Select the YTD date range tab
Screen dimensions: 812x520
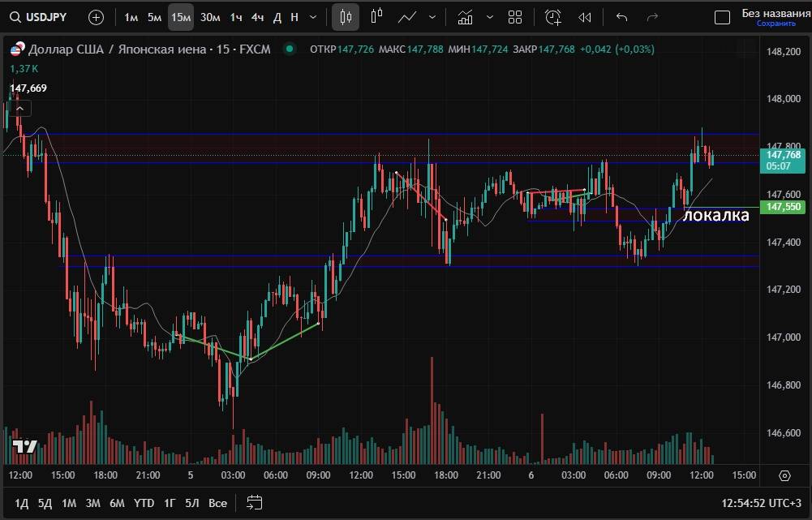144,503
